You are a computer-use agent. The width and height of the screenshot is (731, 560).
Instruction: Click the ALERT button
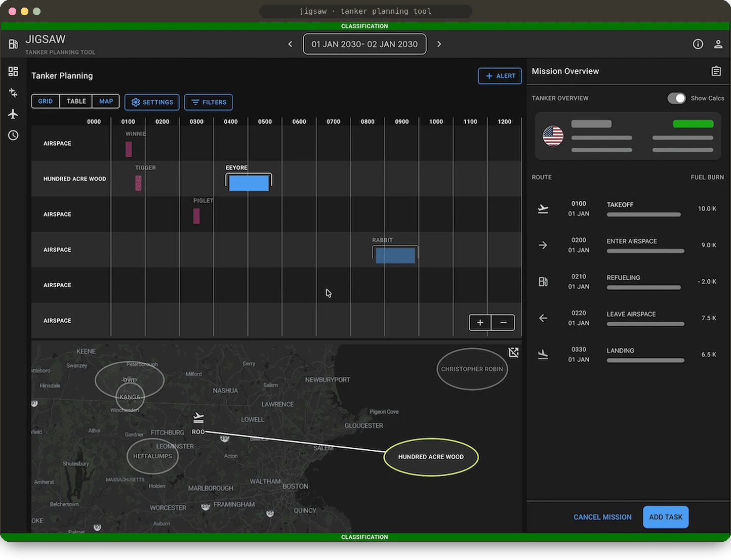(x=500, y=76)
